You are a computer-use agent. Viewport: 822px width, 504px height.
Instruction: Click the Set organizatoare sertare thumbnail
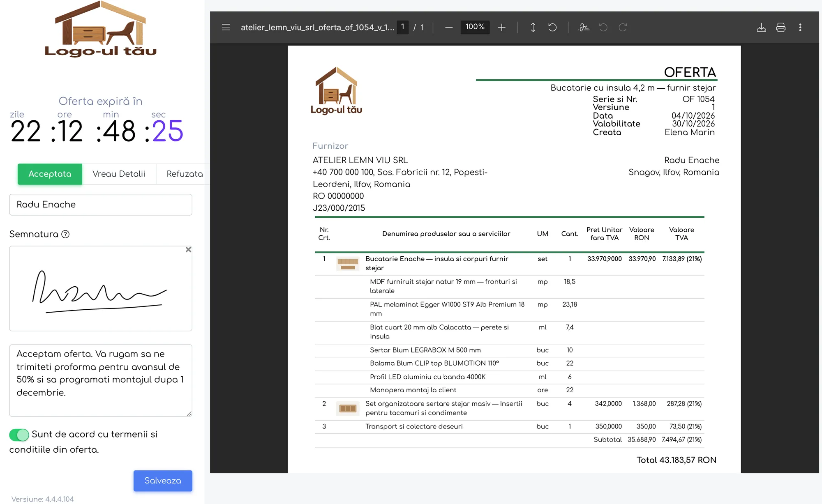348,408
